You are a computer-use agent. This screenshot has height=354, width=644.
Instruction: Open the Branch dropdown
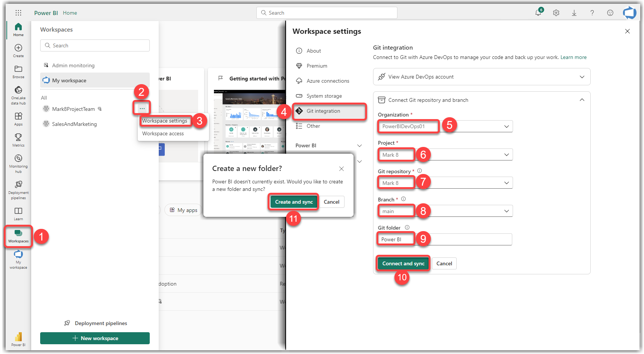tap(445, 211)
